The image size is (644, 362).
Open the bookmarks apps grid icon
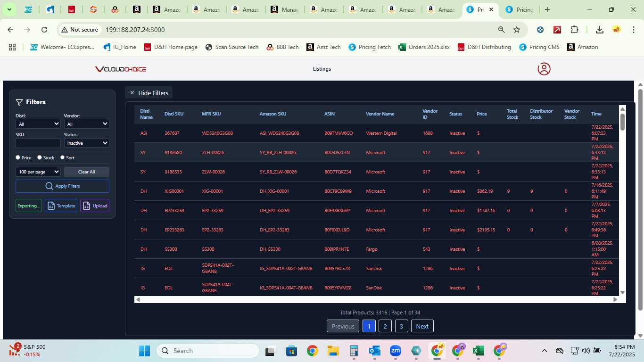pyautogui.click(x=12, y=47)
